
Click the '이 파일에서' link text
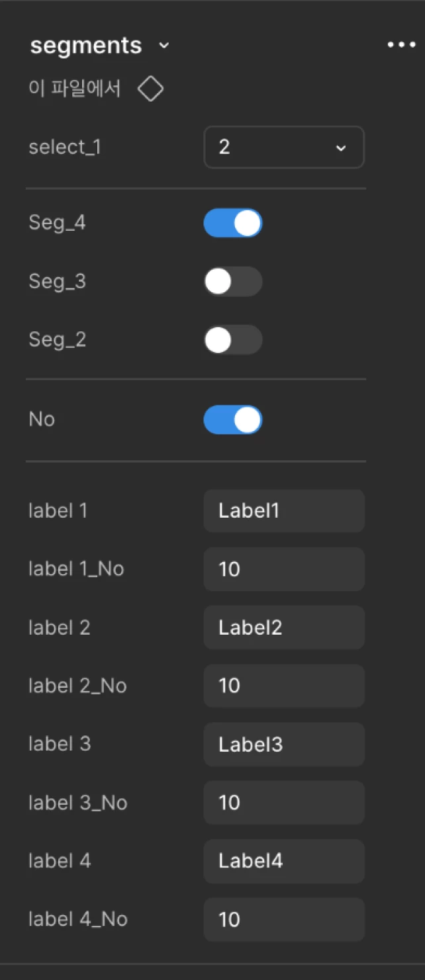(x=75, y=89)
